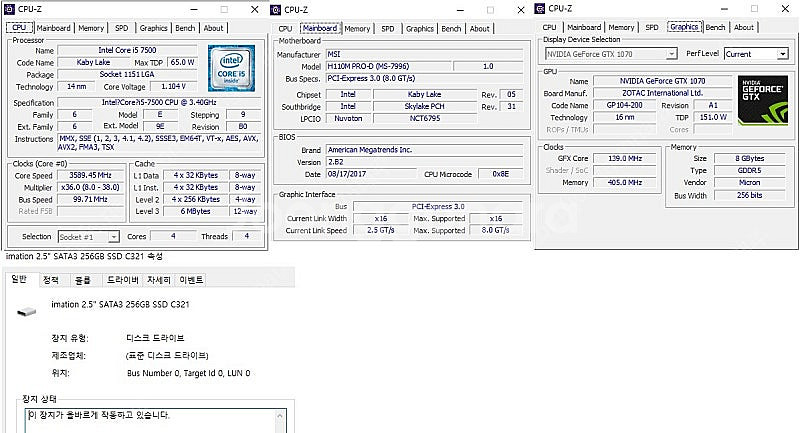
Task: Open Memory tab in first CPU-Z window
Action: coord(91,28)
